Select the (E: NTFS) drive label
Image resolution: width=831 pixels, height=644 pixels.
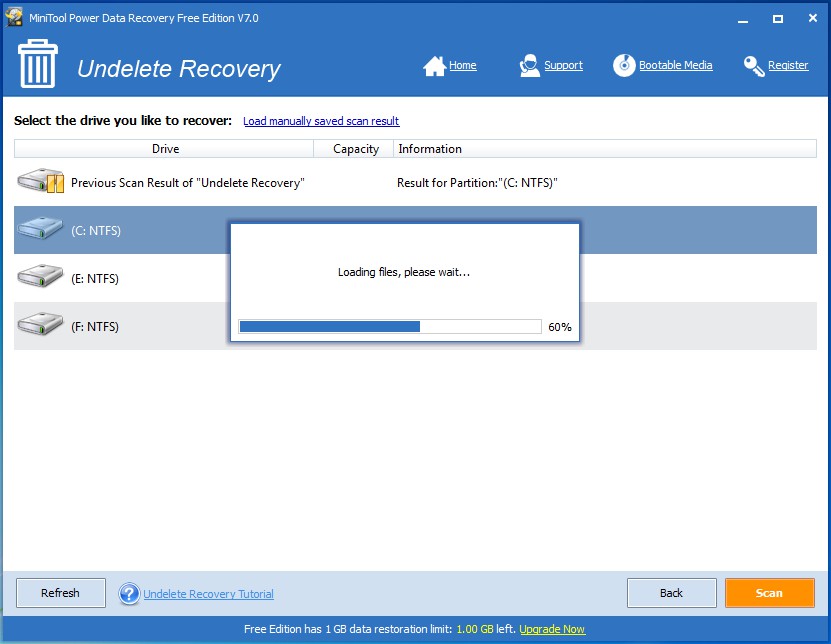click(95, 278)
